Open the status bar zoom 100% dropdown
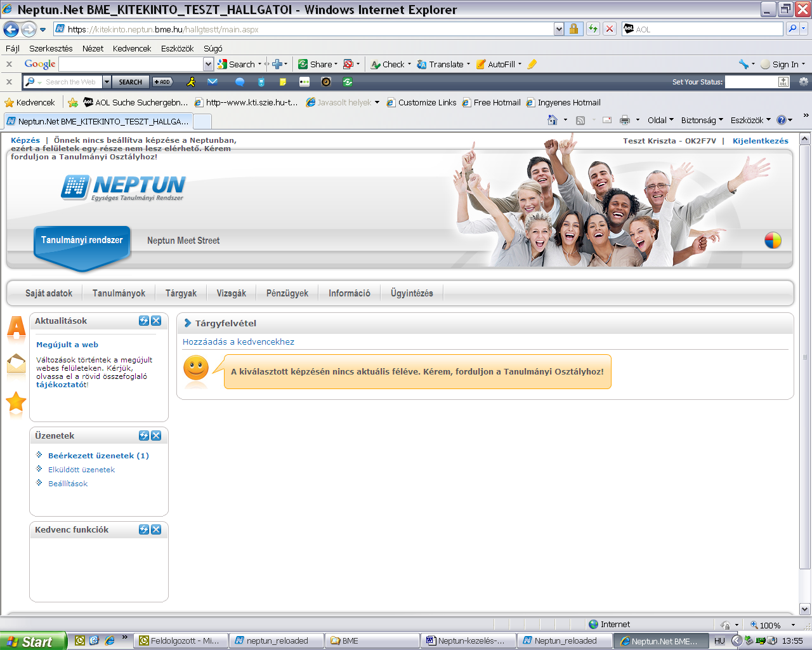812x650 pixels. pos(793,625)
